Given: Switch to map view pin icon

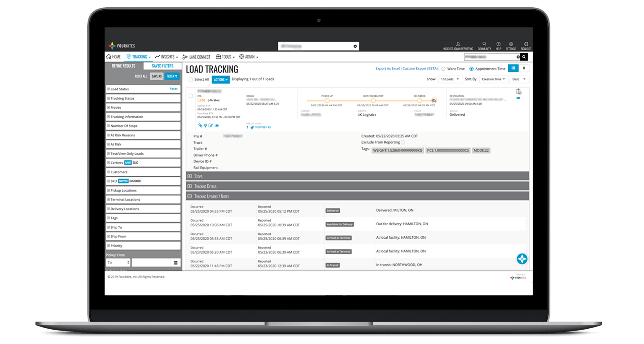Looking at the screenshot, I should click(x=524, y=68).
